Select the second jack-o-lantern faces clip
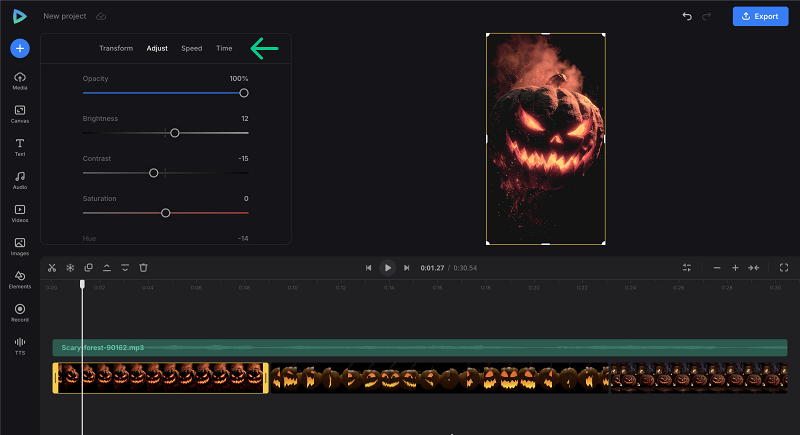800x435 pixels. point(440,378)
